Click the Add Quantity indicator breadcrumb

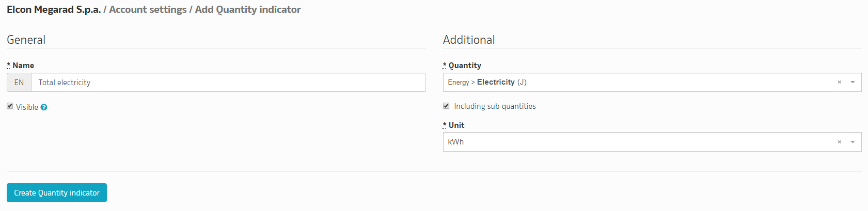248,10
